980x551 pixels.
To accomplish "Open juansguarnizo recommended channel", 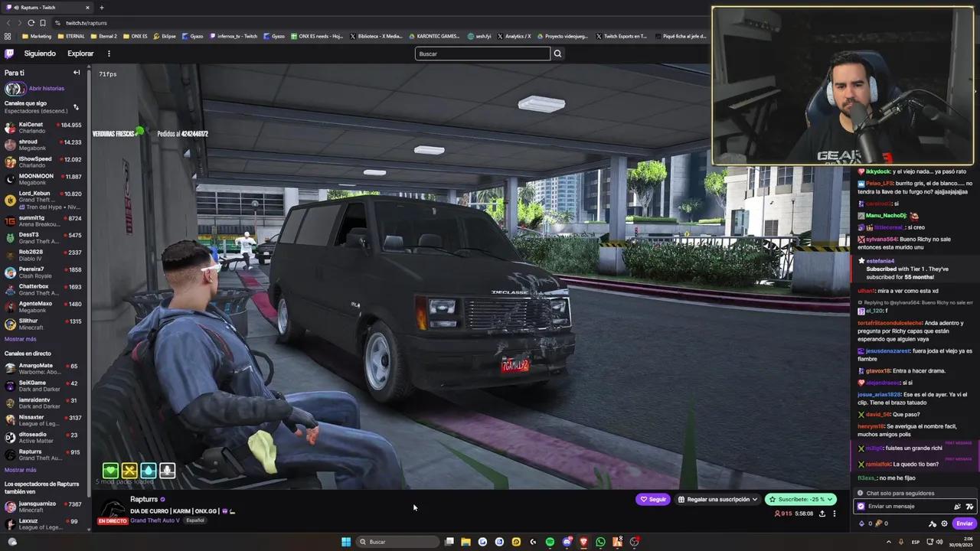I will (x=44, y=507).
